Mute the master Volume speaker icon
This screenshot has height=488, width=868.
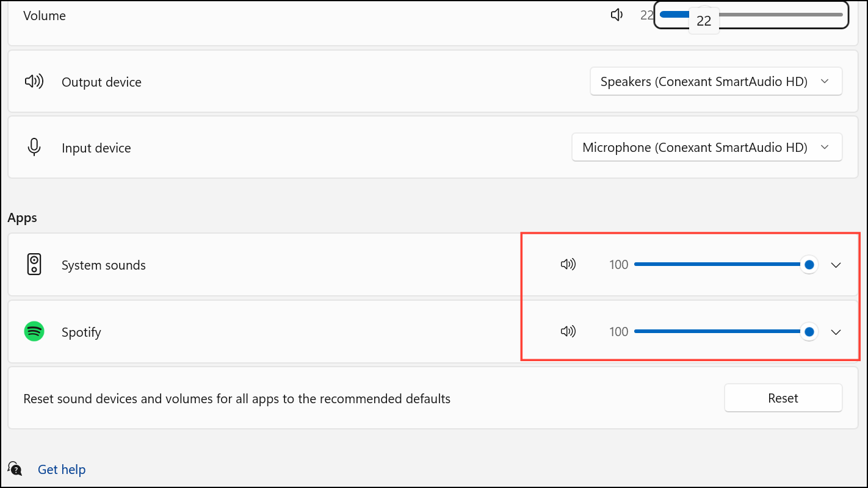[x=617, y=15]
